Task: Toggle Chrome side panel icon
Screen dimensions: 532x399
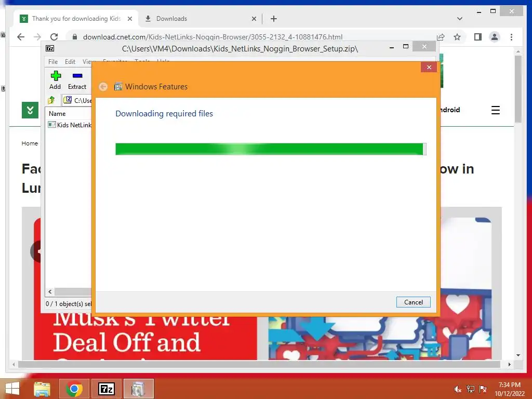Action: [478, 37]
